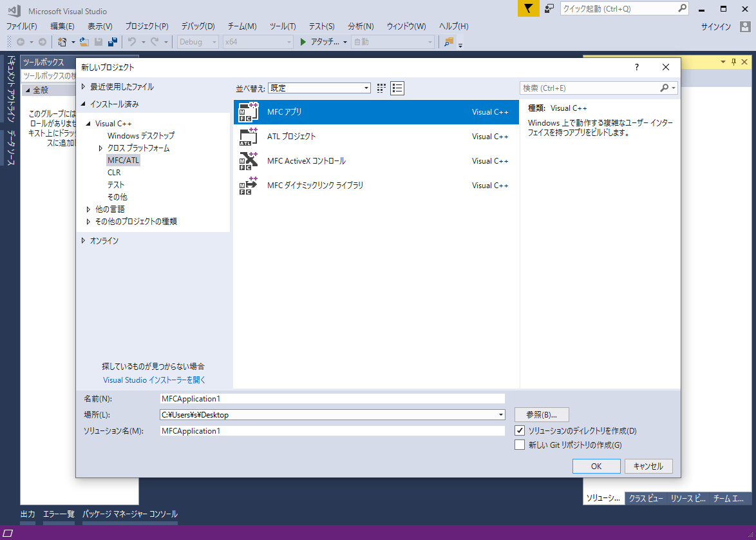This screenshot has height=540, width=756.
Task: Uncheck ソリューションのディレクトリを作成 checkbox
Action: 520,430
